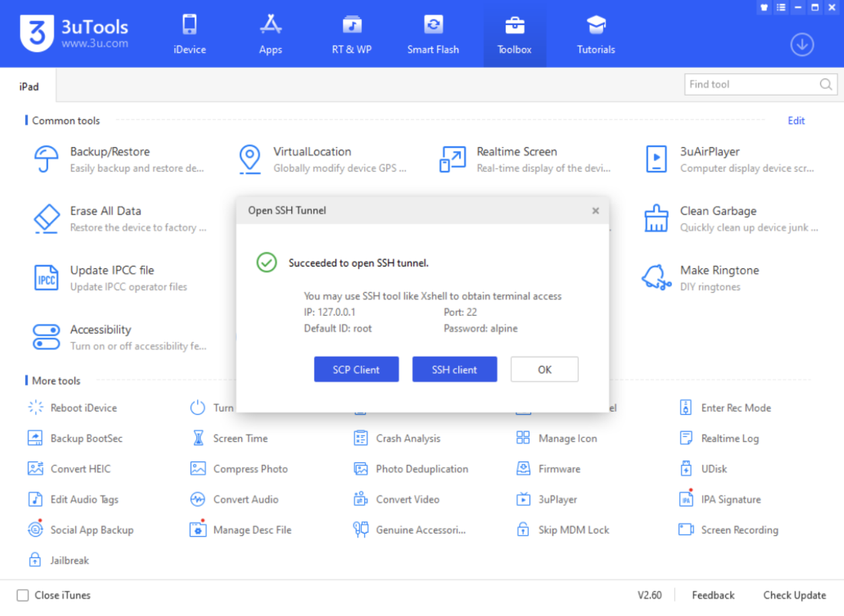Screen dimensions: 844x616
Task: Click the IP: 127.0.0.1 text
Action: pyautogui.click(x=330, y=313)
